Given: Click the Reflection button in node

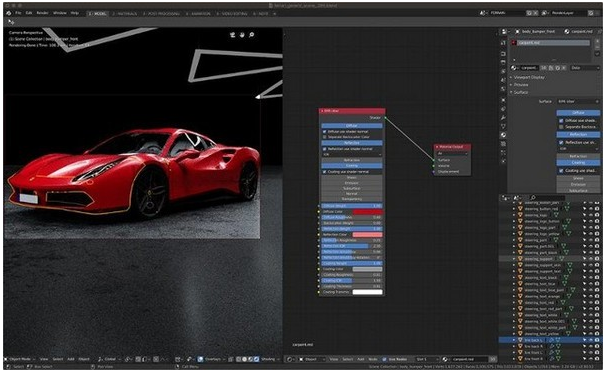Looking at the screenshot, I should tap(352, 143).
